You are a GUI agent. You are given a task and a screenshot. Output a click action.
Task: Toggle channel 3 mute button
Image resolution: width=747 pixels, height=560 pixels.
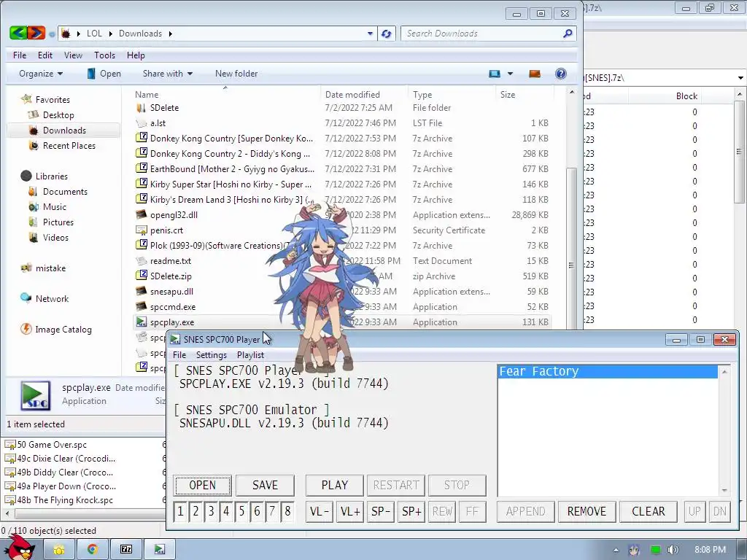click(x=211, y=511)
